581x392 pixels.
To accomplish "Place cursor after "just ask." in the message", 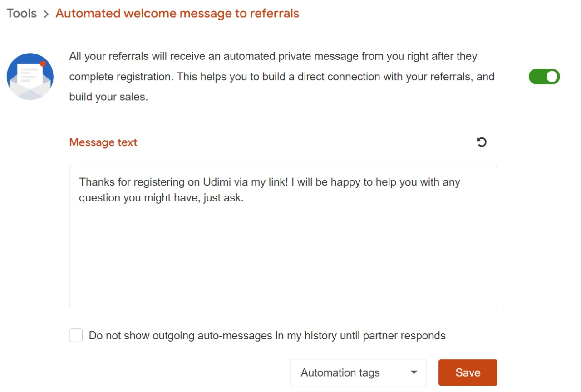I will 244,198.
